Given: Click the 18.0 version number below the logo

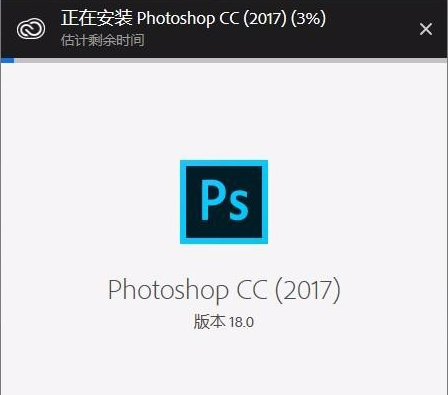Looking at the screenshot, I should 241,322.
